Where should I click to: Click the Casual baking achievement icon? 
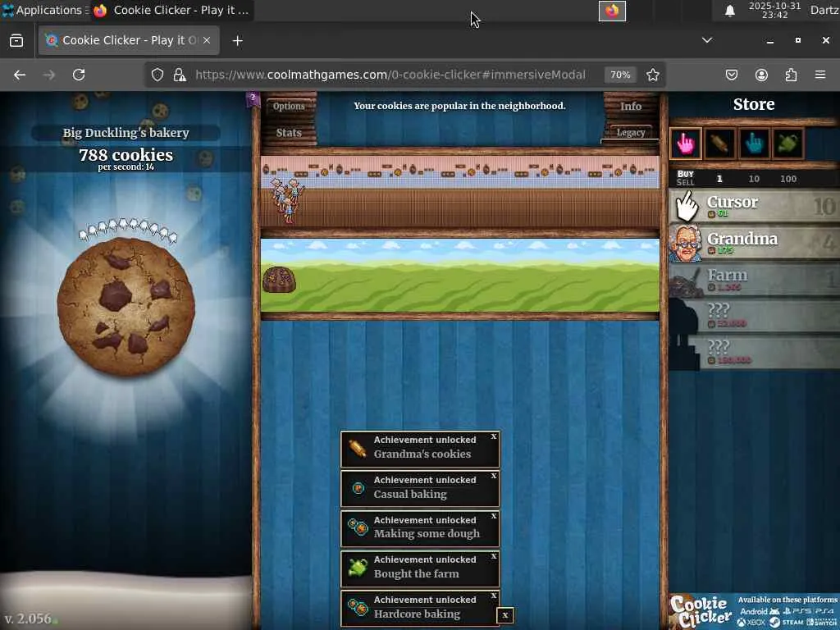358,488
